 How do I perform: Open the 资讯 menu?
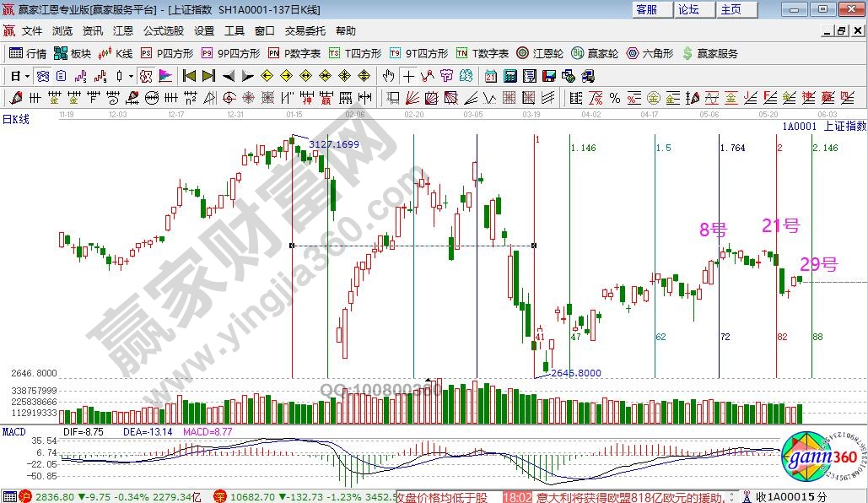click(93, 31)
